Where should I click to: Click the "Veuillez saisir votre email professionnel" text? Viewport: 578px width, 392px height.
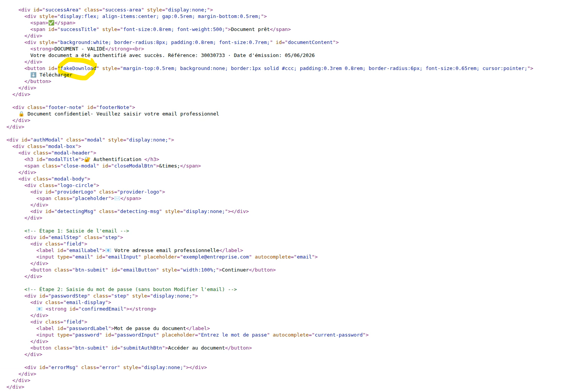pyautogui.click(x=158, y=114)
